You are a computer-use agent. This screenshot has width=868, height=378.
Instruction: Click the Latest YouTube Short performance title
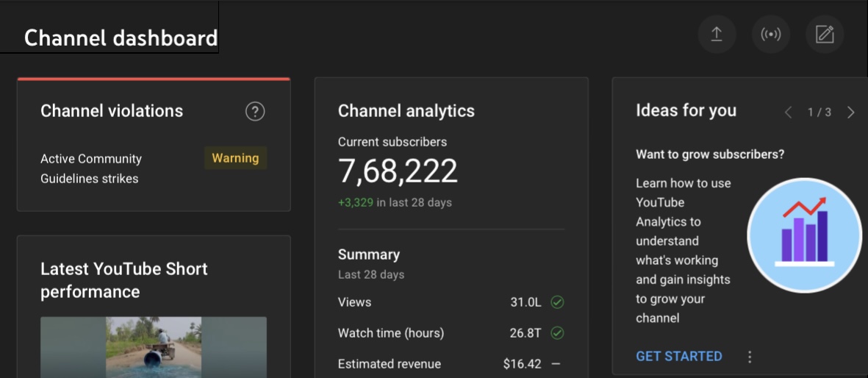[x=124, y=280]
